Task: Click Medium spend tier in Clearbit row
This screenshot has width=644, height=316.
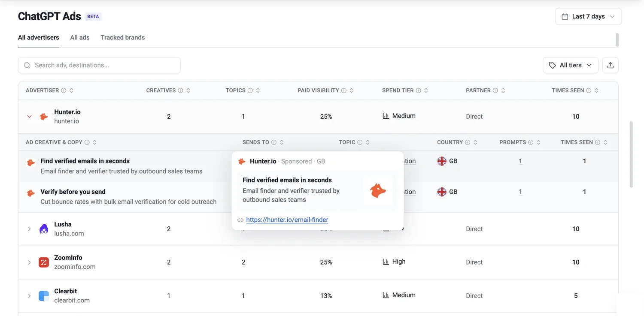Action: 399,295
